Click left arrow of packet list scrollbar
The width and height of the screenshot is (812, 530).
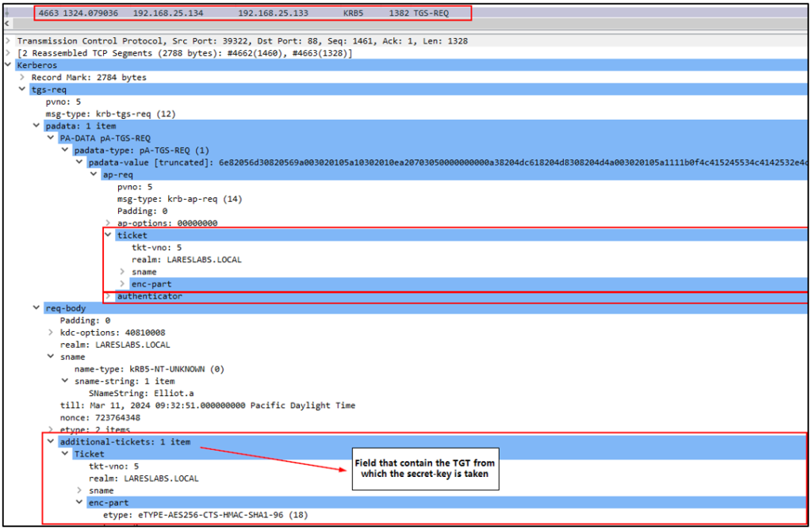tap(7, 24)
